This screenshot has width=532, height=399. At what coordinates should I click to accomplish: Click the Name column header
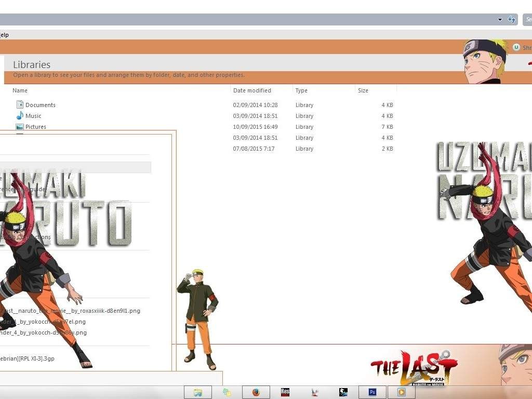(20, 90)
